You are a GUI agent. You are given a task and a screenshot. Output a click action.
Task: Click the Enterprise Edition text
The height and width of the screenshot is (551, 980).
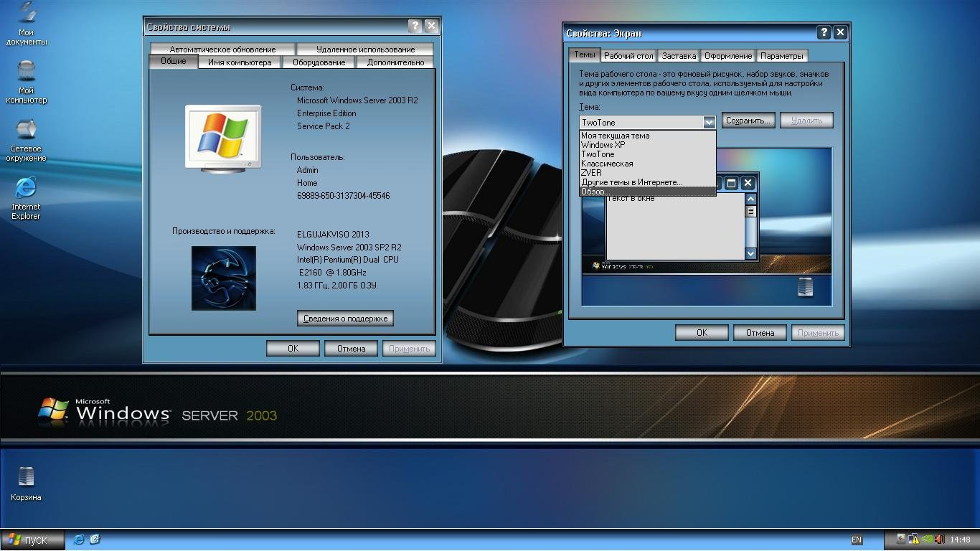(326, 113)
